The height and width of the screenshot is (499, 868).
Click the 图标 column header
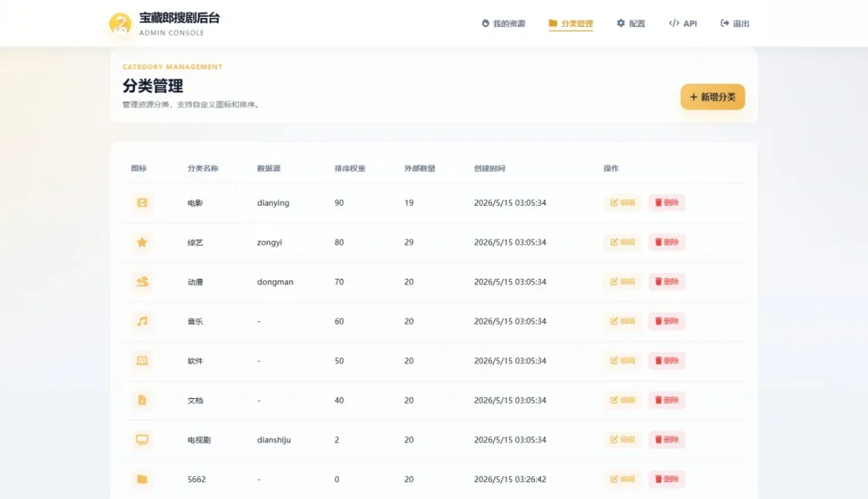139,169
